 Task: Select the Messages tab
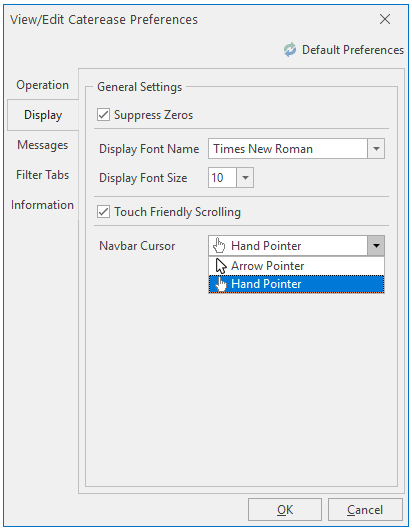coord(42,145)
